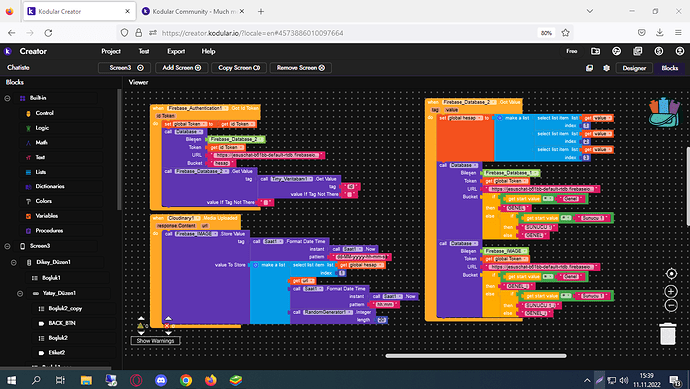The image size is (690, 389).
Task: Open the Project menu
Action: [x=111, y=51]
